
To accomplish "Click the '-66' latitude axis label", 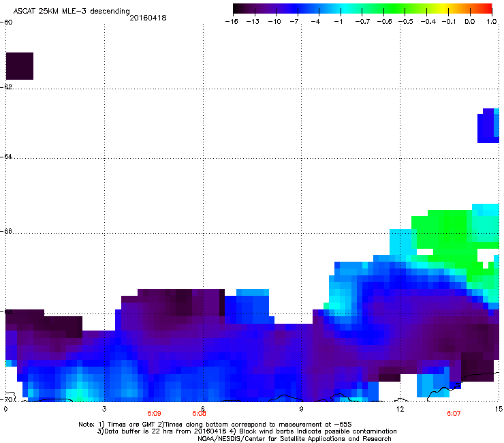I will coord(6,231).
